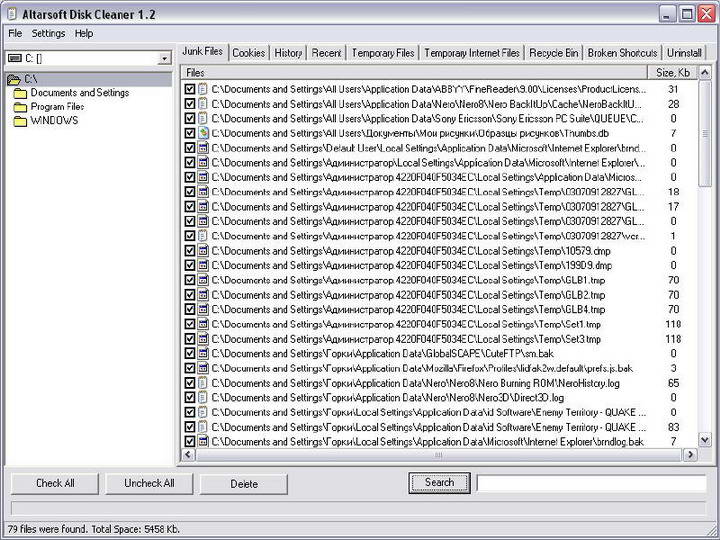
Task: Select Program Files folder in tree
Action: tap(57, 107)
